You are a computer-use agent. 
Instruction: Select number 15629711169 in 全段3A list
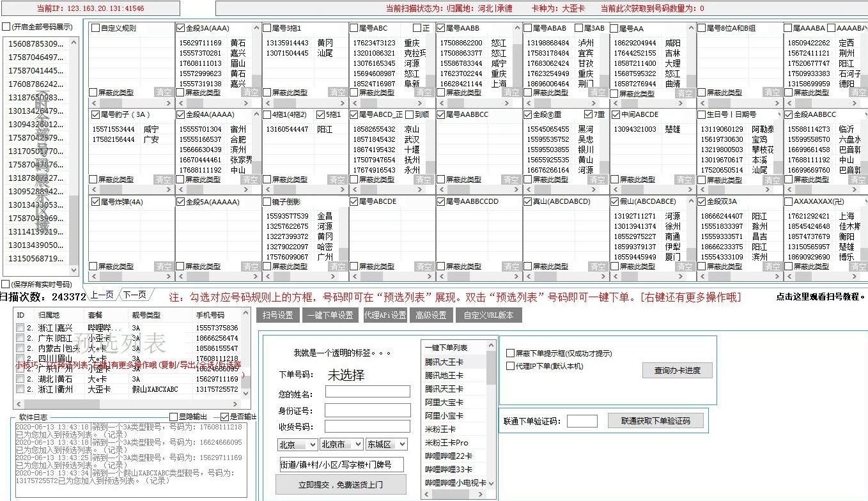[200, 43]
